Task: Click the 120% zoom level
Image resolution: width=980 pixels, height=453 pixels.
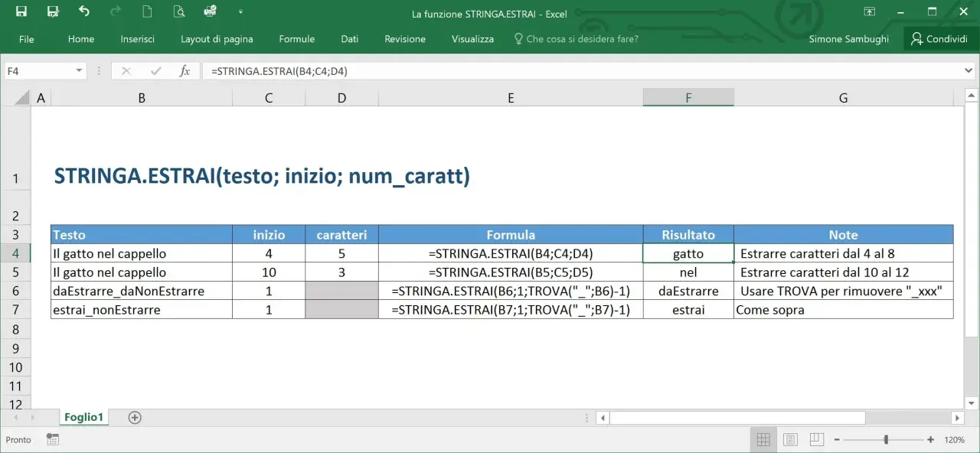Action: (x=954, y=440)
